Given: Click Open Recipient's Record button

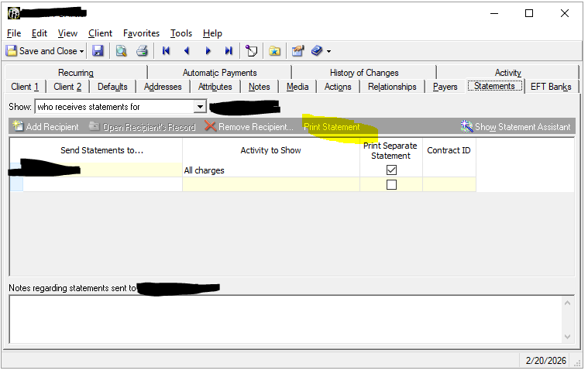Looking at the screenshot, I should [x=143, y=127].
